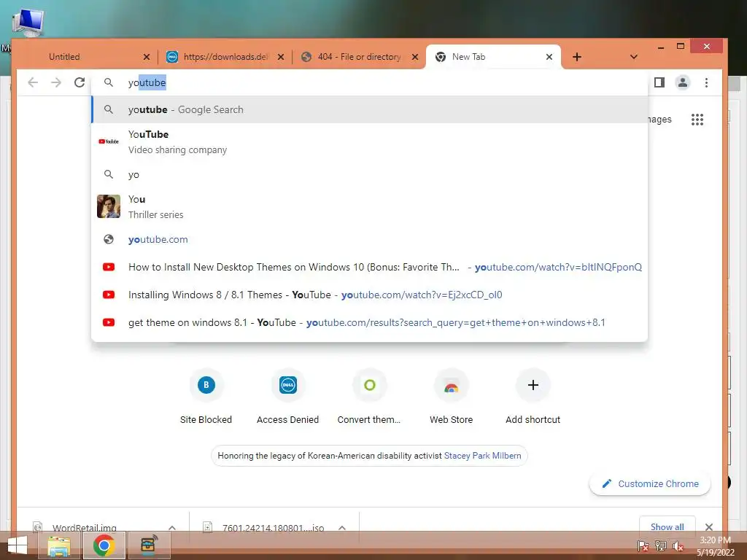Click the red YouTube icon beside Installing Windows 8
This screenshot has width=747, height=560.
pyautogui.click(x=109, y=295)
